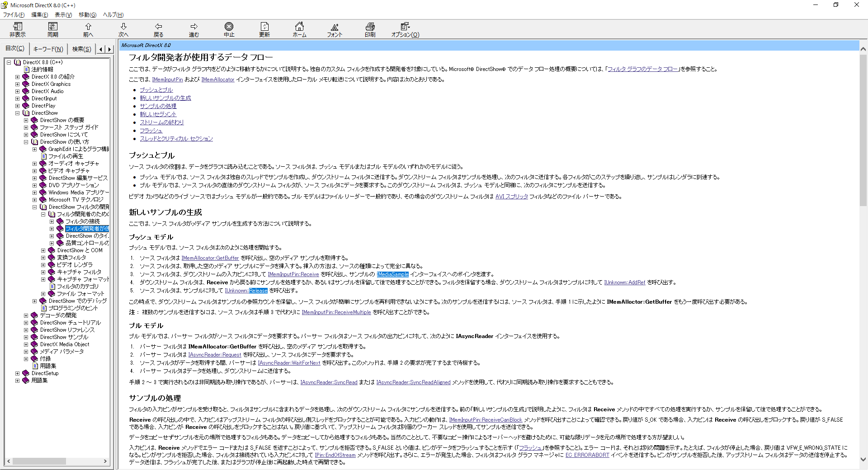Screen dimensions: 868x470
Task: Click the DirectPlay book icon
Action: 26,106
